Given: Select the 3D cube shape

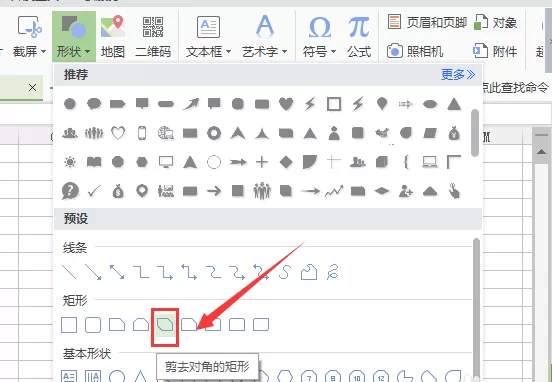Looking at the screenshot, I should 382,162.
